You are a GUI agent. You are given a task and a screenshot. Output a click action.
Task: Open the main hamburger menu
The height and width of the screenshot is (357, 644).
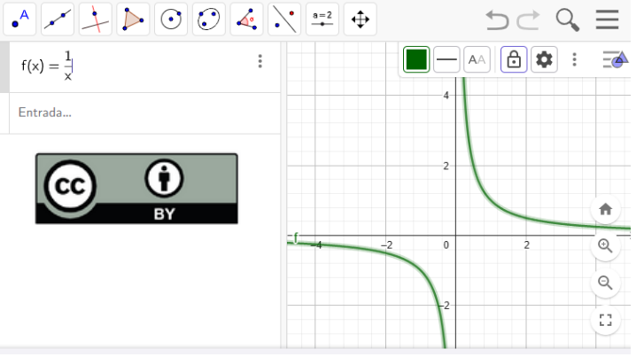tap(608, 19)
